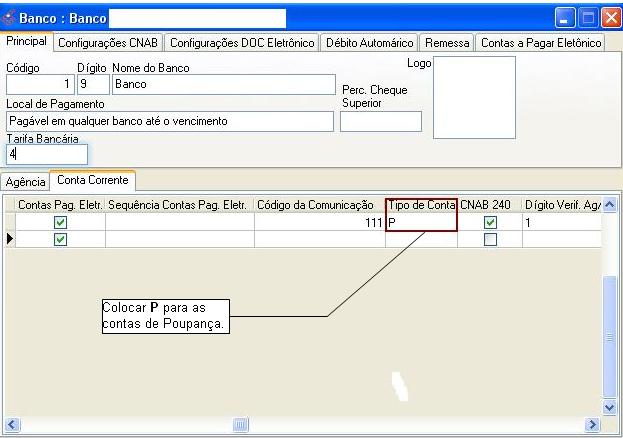
Task: Switch to the Principal tab
Action: coord(28,43)
